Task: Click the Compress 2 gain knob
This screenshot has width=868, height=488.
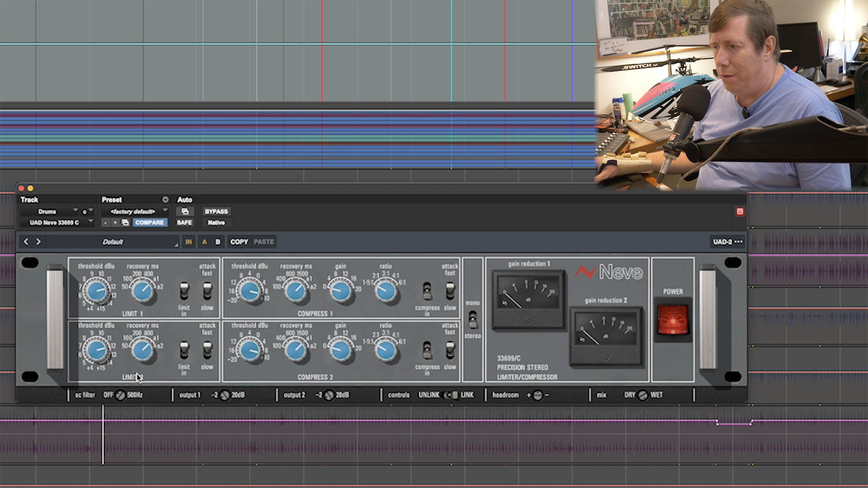Action: [341, 351]
